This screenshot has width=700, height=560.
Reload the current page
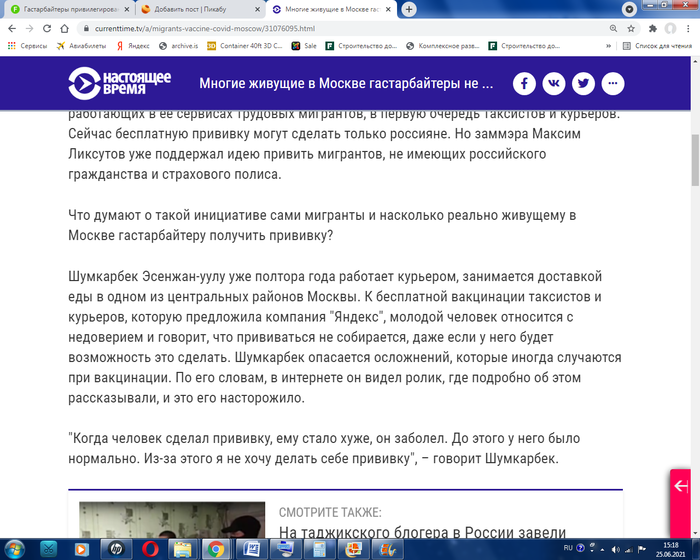(47, 29)
